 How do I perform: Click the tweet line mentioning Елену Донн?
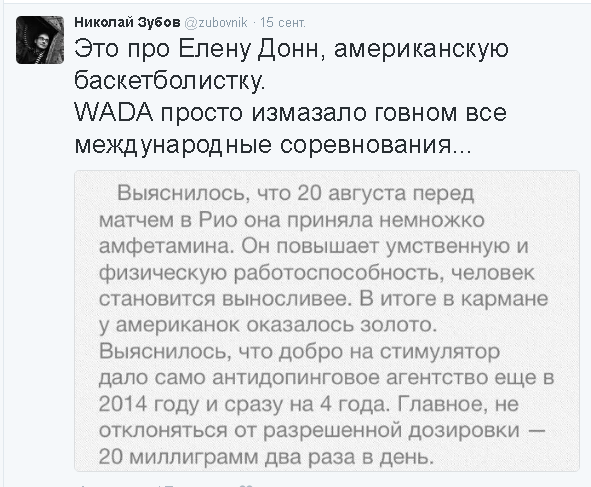pyautogui.click(x=291, y=49)
